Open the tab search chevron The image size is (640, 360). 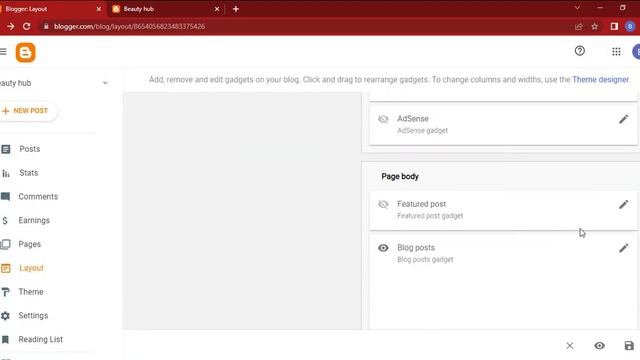point(577,8)
